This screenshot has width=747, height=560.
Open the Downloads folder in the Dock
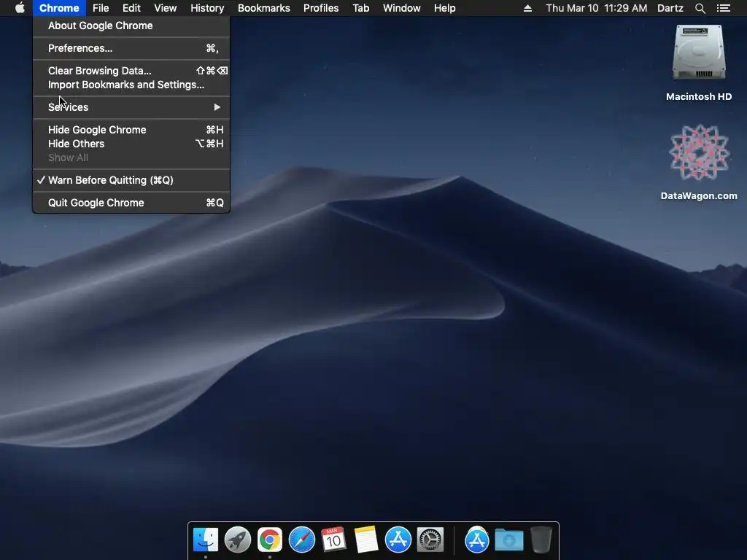coord(508,540)
